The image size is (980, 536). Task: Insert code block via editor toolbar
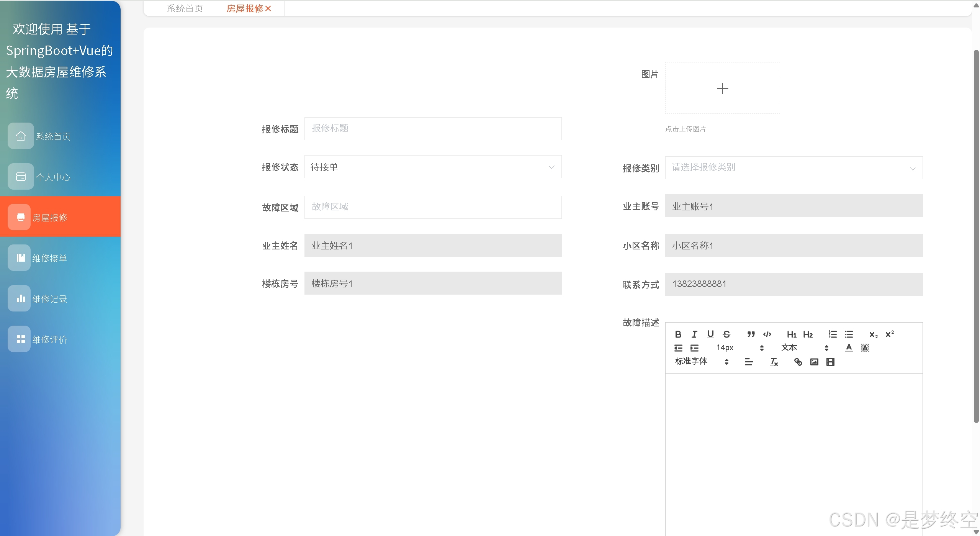click(x=767, y=334)
